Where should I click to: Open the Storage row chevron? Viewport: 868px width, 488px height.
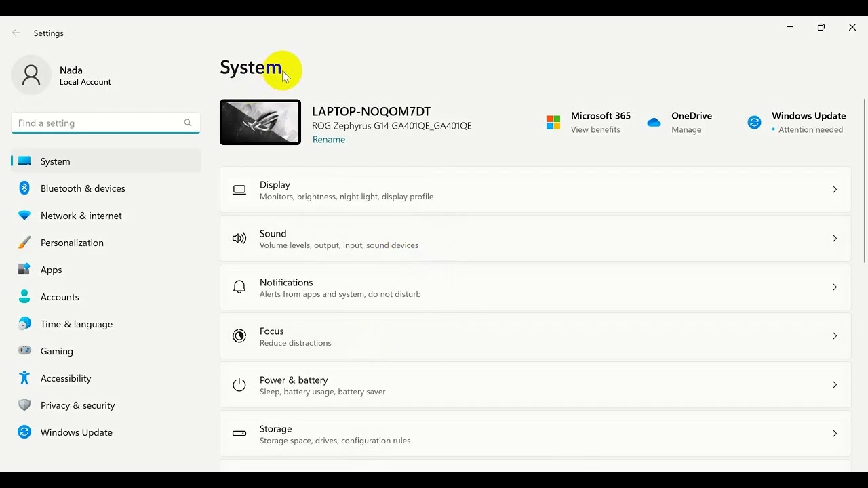coord(835,434)
